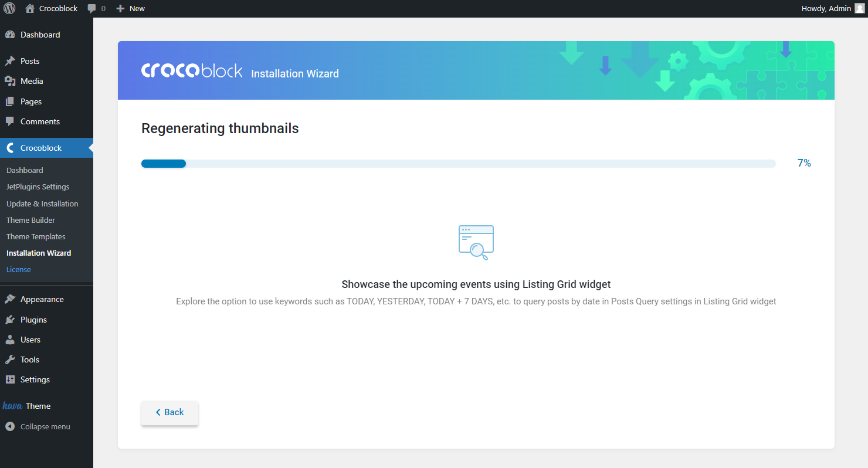The height and width of the screenshot is (468, 868).
Task: Click the Dashboard gauge icon
Action: (10, 35)
